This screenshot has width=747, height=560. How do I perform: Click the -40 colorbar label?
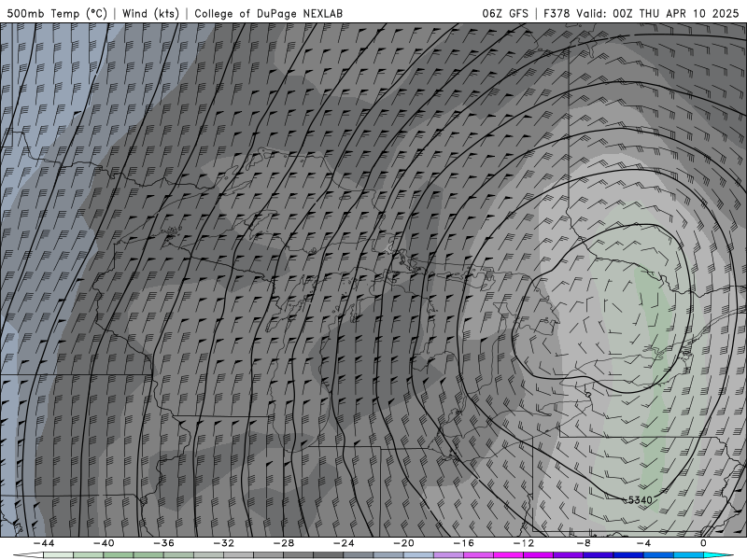click(x=104, y=543)
